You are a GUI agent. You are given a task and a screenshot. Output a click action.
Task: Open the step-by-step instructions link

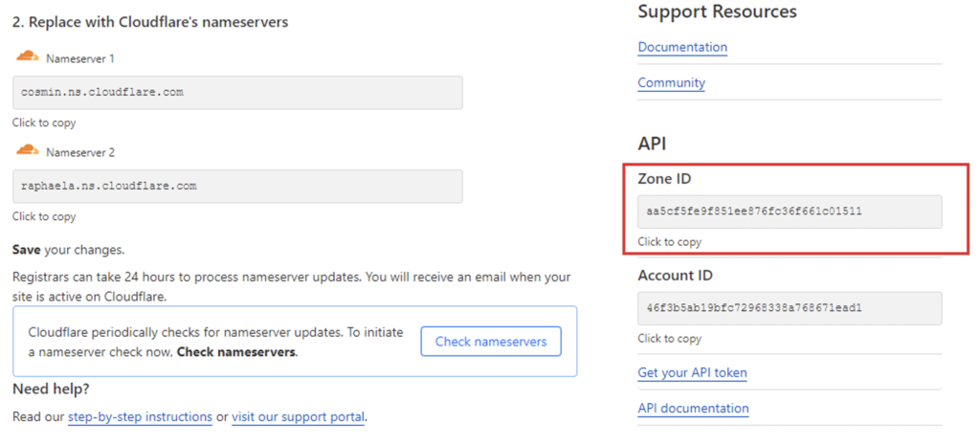[140, 416]
